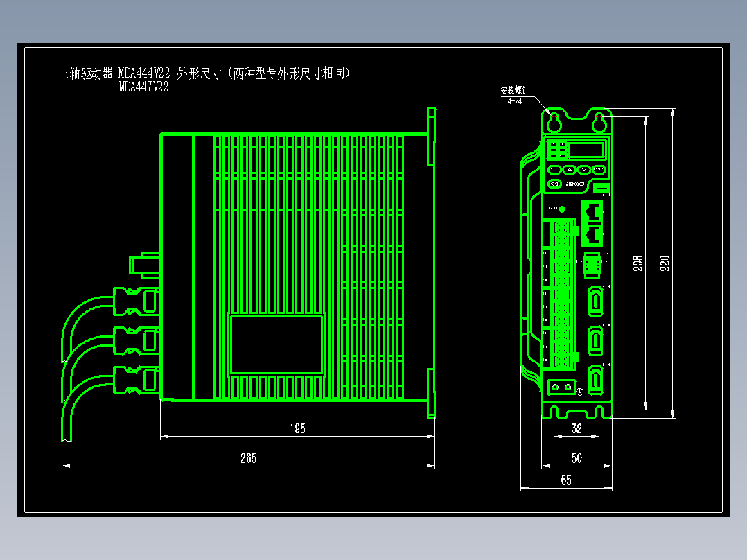This screenshot has width=747, height=560.
Task: Click the down-arrow key on drive panel
Action: (584, 170)
